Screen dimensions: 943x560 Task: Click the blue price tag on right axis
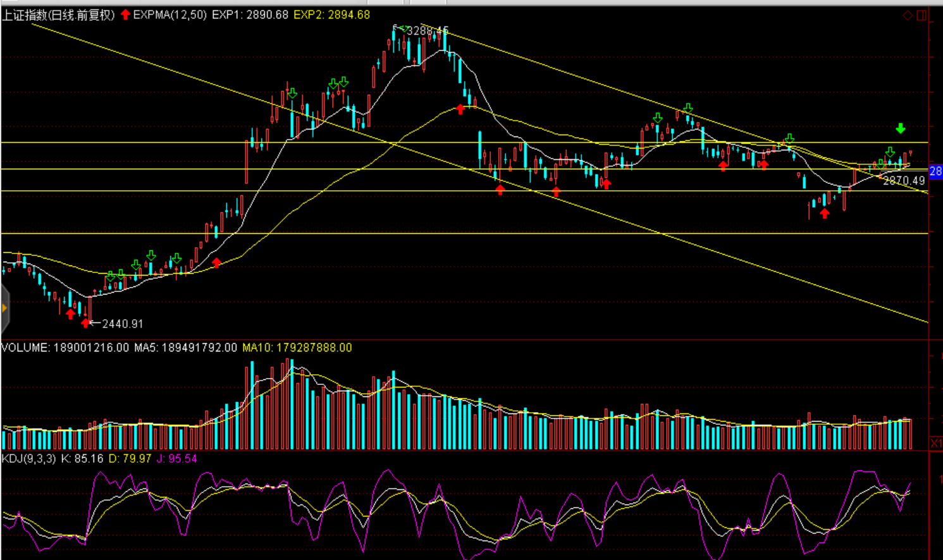(x=935, y=171)
